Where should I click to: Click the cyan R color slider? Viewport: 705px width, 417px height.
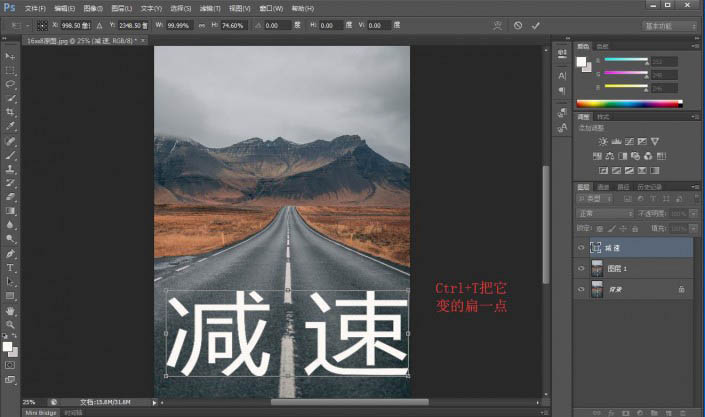click(x=626, y=59)
